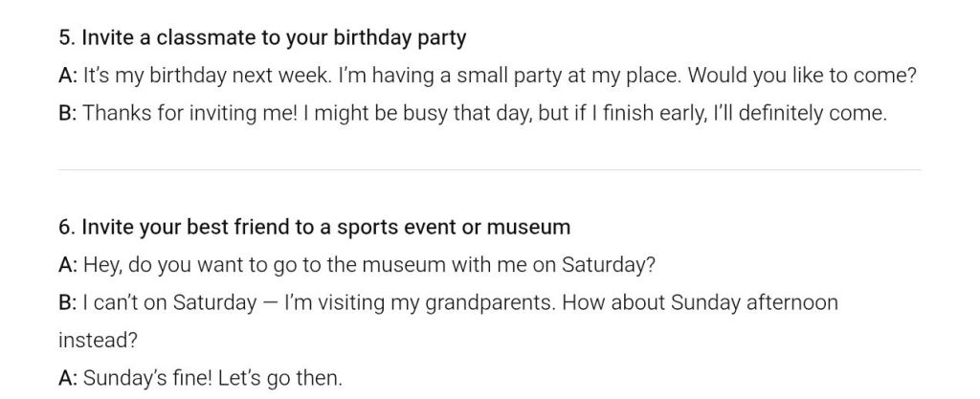Click the bold "B:" before "Thanks for inviting"
Screen dimensions: 980x399
coord(68,113)
